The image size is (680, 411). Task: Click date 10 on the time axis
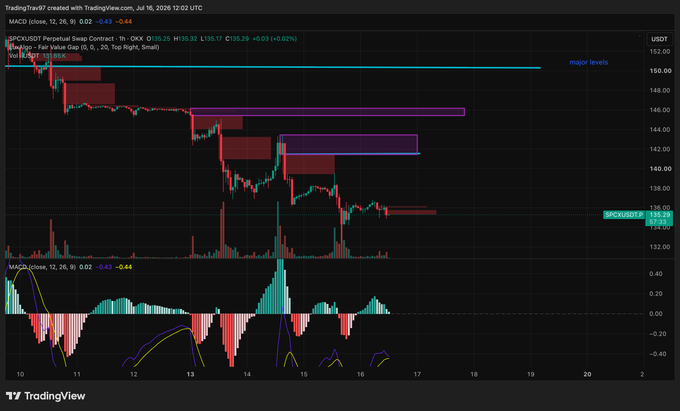point(20,374)
